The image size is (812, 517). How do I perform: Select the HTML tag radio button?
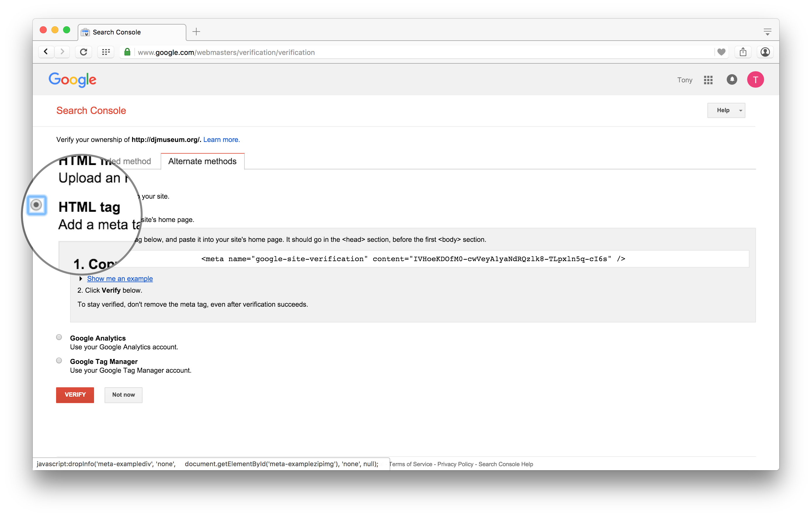[x=37, y=205]
